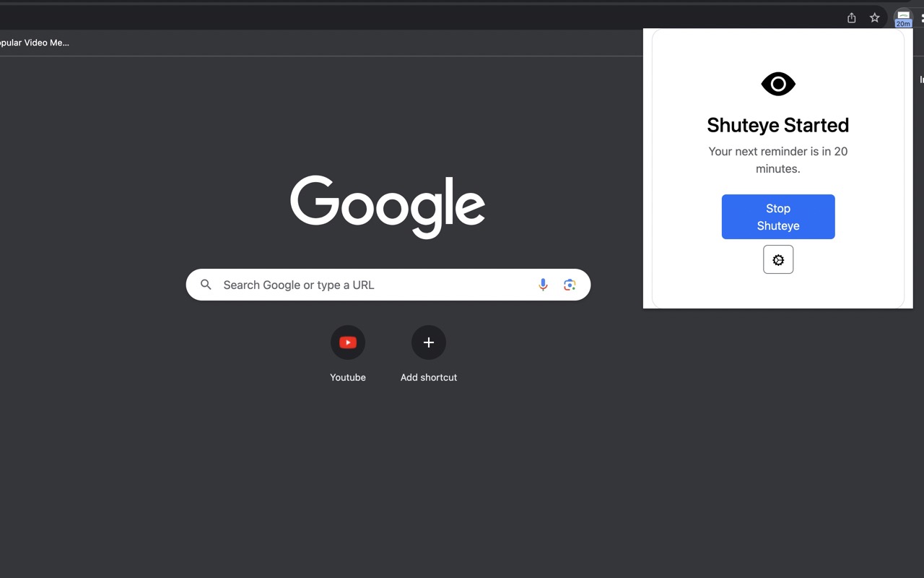924x578 pixels.
Task: Open the share icon in the toolbar
Action: pyautogui.click(x=850, y=17)
